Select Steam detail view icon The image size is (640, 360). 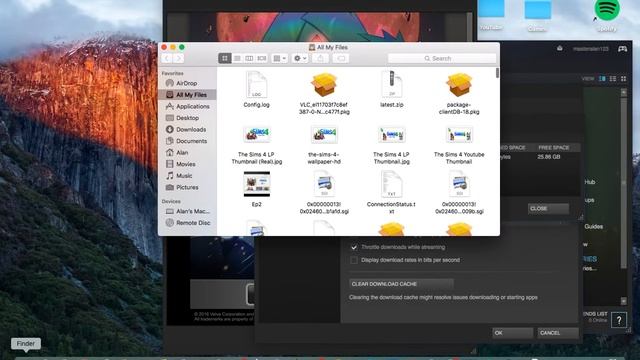click(x=602, y=78)
